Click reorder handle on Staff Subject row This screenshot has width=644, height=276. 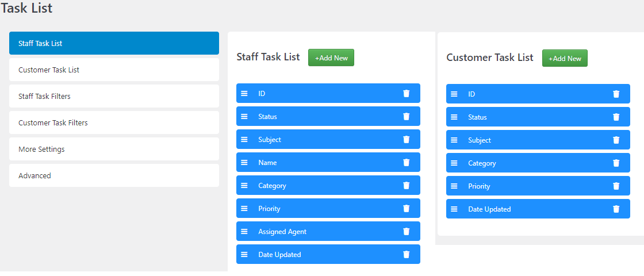coord(244,139)
